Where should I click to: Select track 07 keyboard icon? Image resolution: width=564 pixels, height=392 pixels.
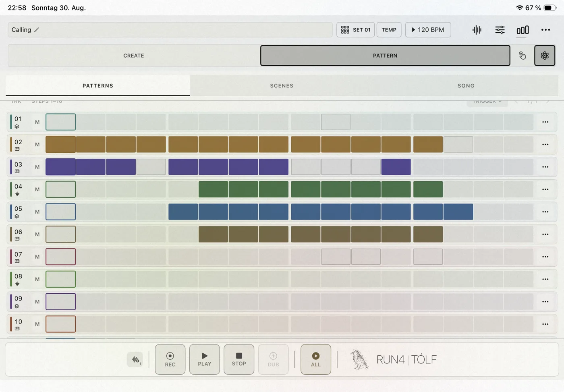(17, 261)
